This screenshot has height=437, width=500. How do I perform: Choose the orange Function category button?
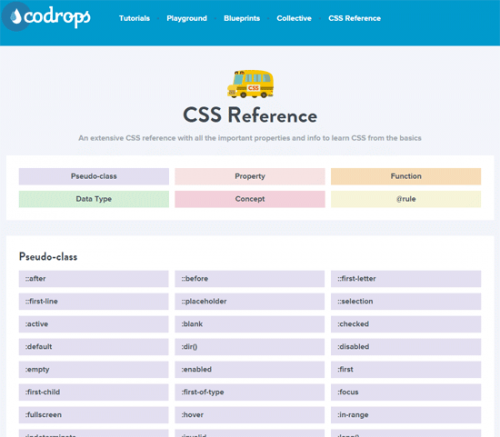coord(406,176)
